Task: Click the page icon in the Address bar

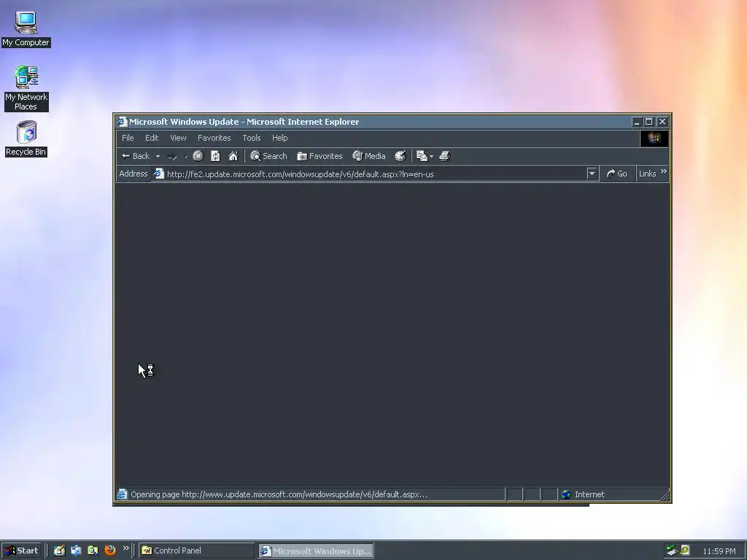Action: 158,174
